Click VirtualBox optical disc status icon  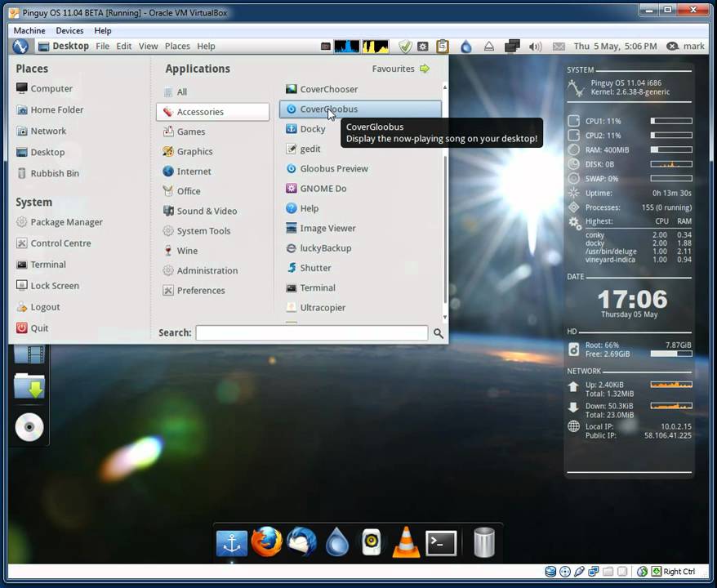click(x=565, y=571)
